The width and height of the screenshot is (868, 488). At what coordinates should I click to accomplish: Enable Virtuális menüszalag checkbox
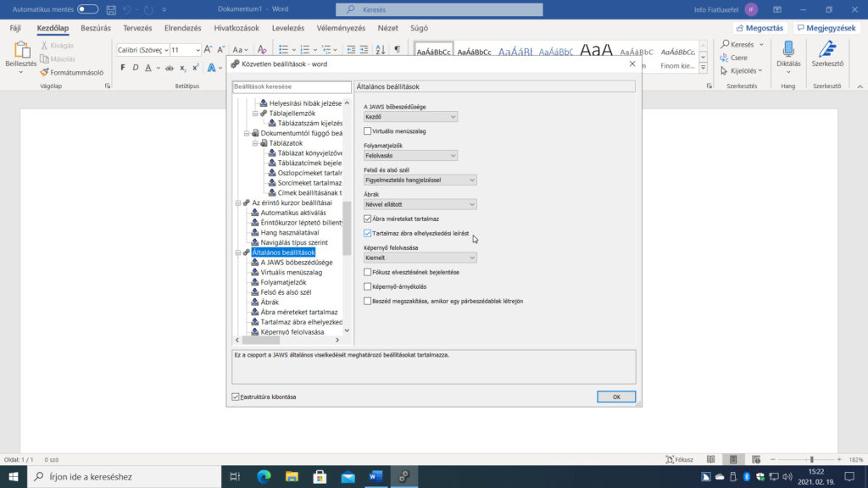pyautogui.click(x=368, y=131)
